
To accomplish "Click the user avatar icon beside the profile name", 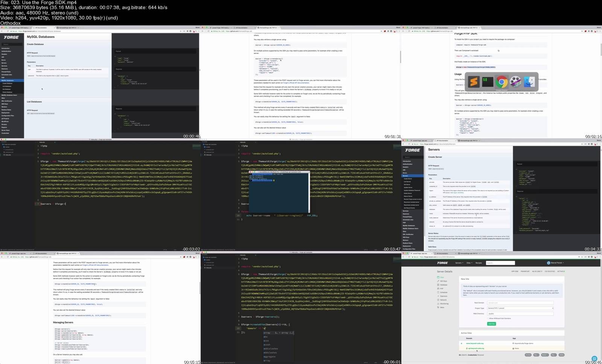I will coord(548,263).
